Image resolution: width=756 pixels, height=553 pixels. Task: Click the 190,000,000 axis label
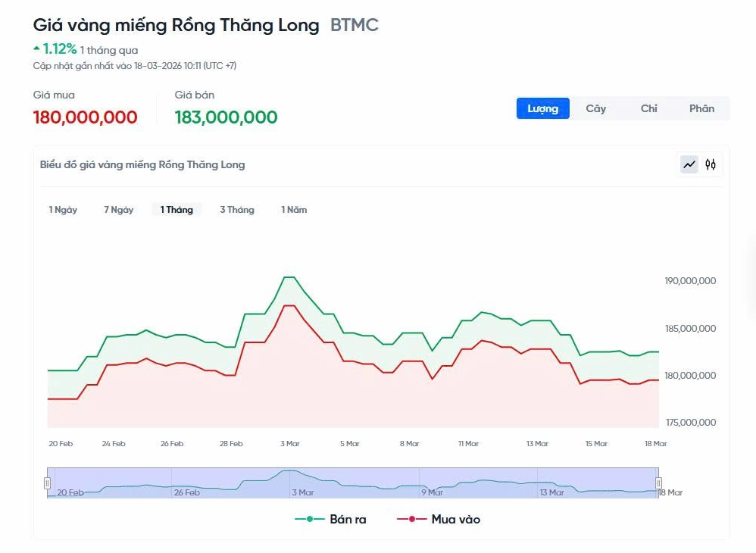[690, 280]
